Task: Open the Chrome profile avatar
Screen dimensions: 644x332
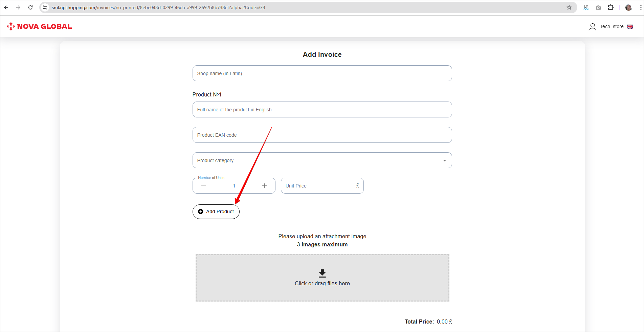Action: pyautogui.click(x=628, y=7)
